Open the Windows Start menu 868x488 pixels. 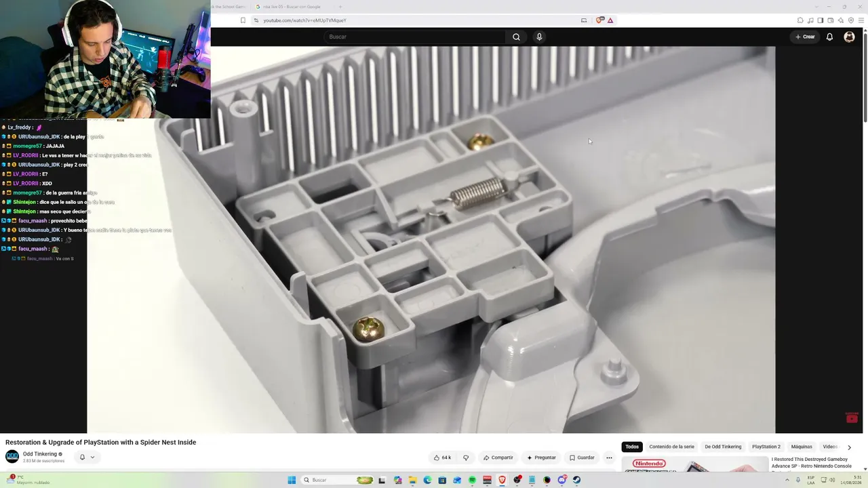tap(292, 480)
